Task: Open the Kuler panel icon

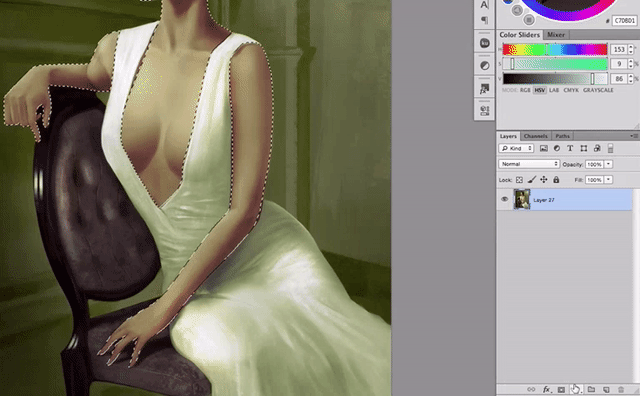Action: [x=484, y=43]
